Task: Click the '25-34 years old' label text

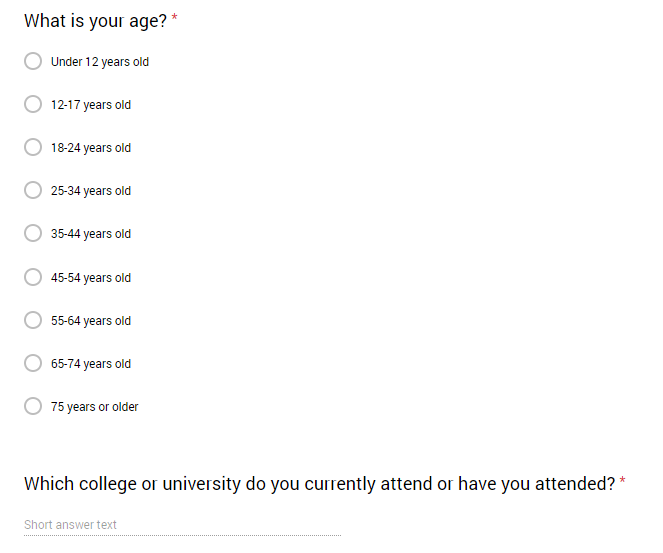Action: [x=91, y=191]
